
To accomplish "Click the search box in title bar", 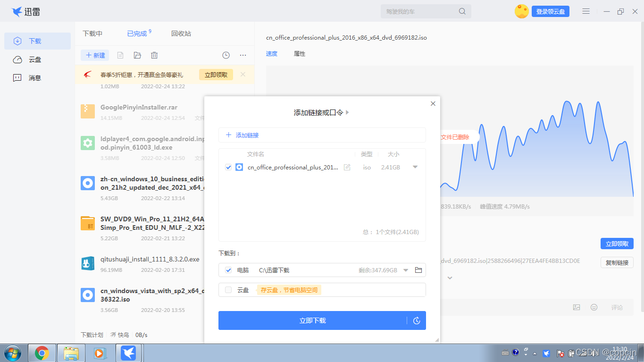I will click(x=426, y=11).
